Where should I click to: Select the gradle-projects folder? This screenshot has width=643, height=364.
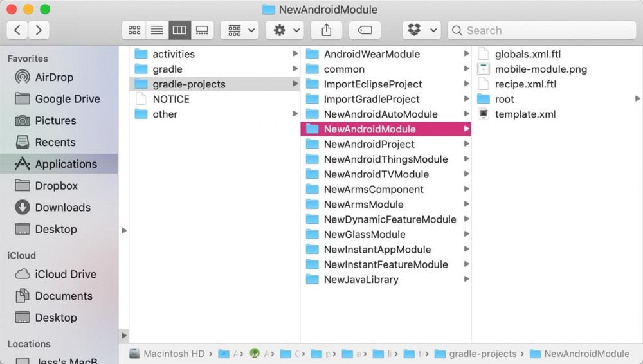click(x=215, y=84)
